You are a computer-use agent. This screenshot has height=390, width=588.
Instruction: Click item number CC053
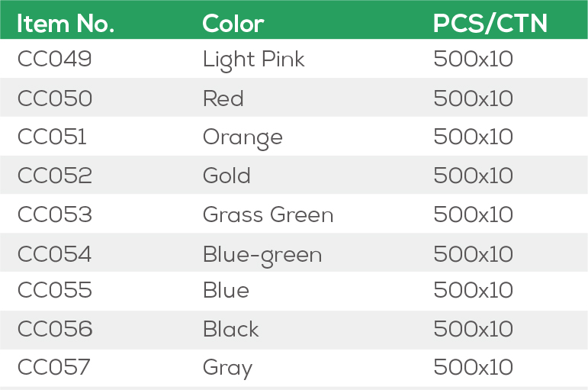click(55, 214)
